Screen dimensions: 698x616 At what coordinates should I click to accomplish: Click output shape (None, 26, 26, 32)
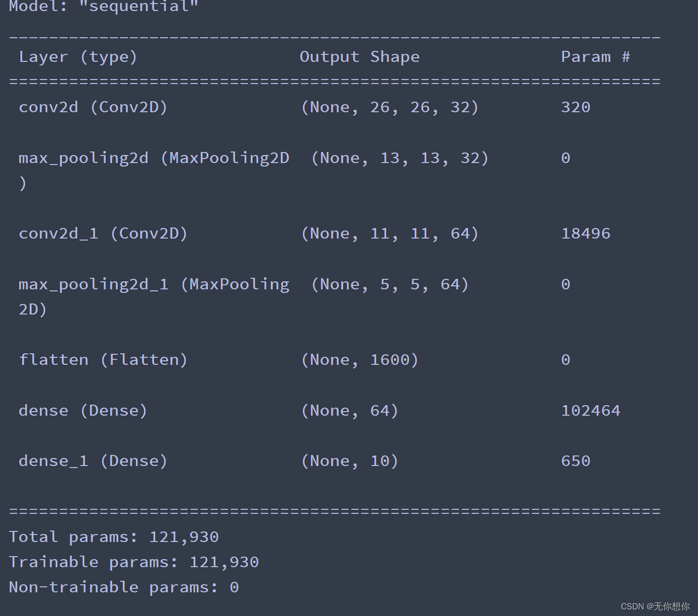[390, 107]
